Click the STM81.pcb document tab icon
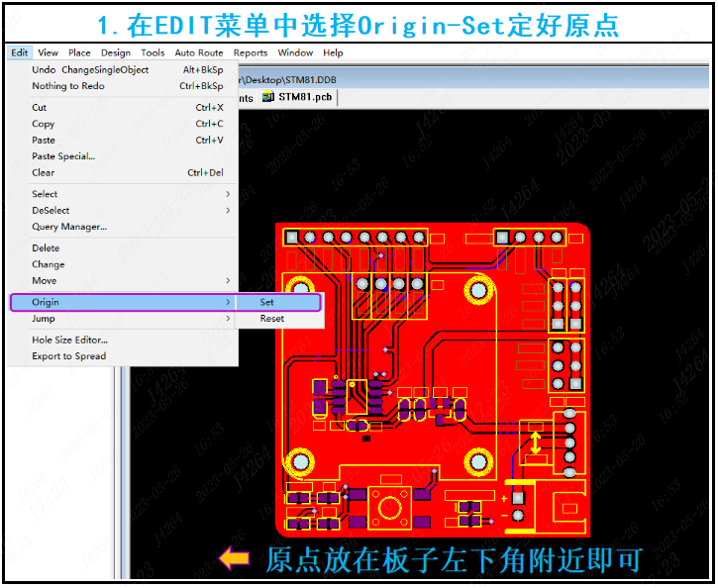Viewport: 718px width, 588px height. click(268, 97)
